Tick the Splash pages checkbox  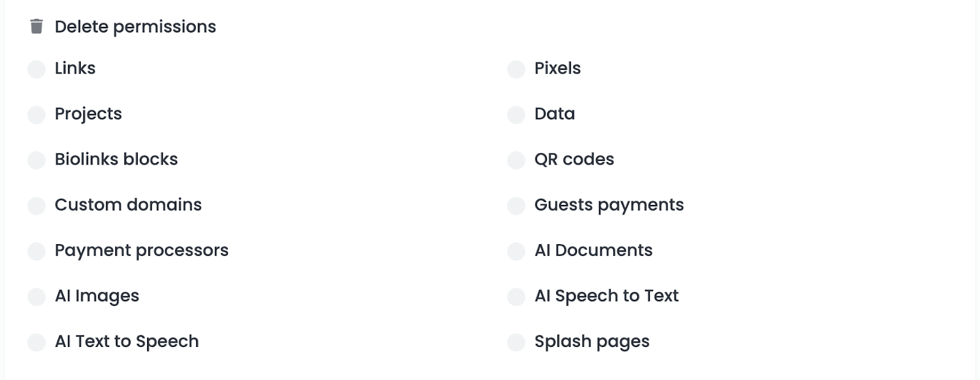click(x=516, y=342)
